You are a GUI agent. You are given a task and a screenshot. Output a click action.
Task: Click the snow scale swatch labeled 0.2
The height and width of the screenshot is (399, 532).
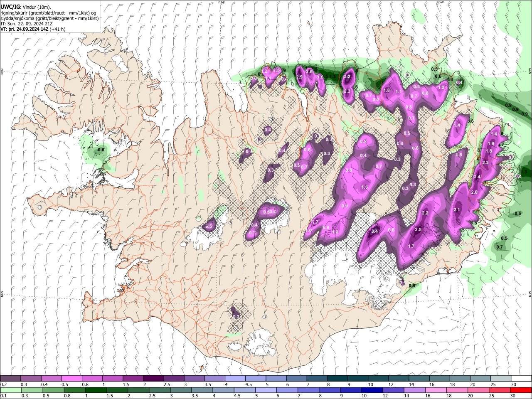click(10, 379)
